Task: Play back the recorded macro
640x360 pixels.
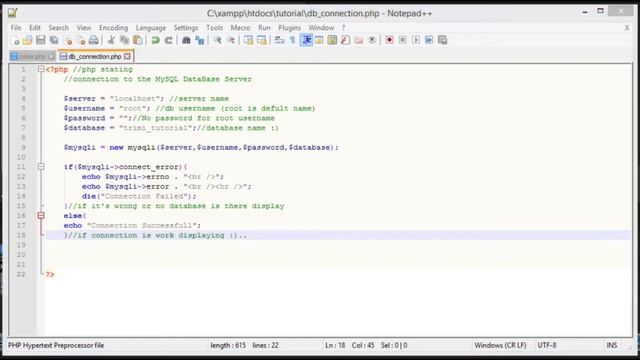Action: [x=416, y=40]
